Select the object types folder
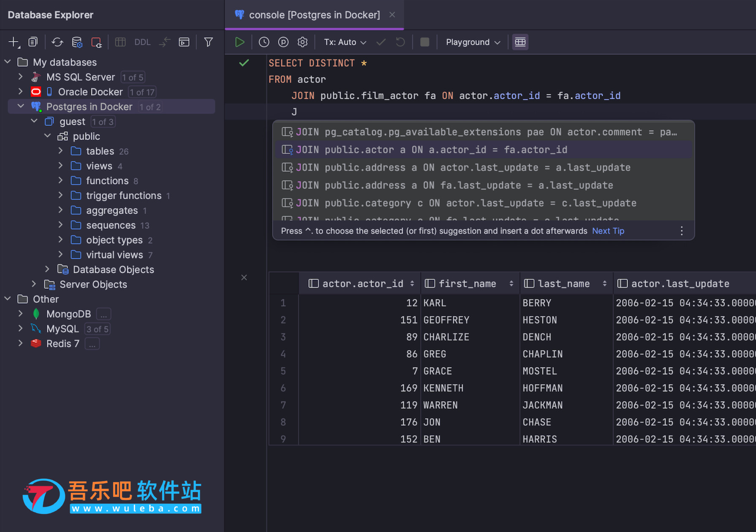Image resolution: width=756 pixels, height=532 pixels. [x=114, y=240]
